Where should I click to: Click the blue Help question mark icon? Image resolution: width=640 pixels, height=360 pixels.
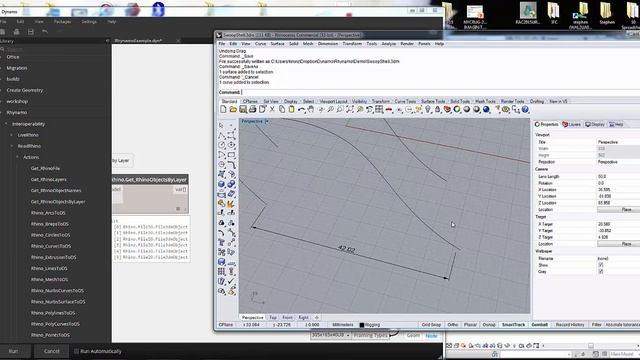(525, 109)
